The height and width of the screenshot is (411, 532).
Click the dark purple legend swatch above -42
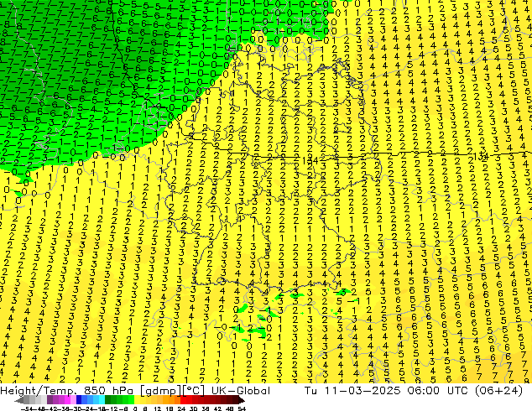[x=50, y=400]
